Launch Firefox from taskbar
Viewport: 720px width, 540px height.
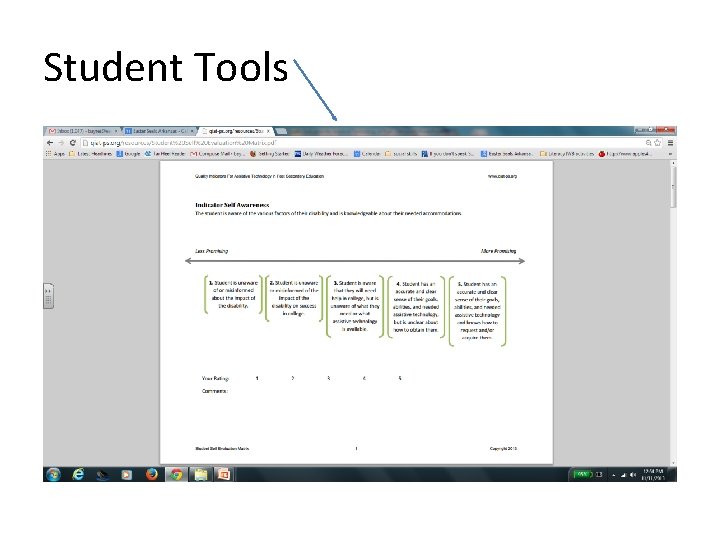(152, 474)
